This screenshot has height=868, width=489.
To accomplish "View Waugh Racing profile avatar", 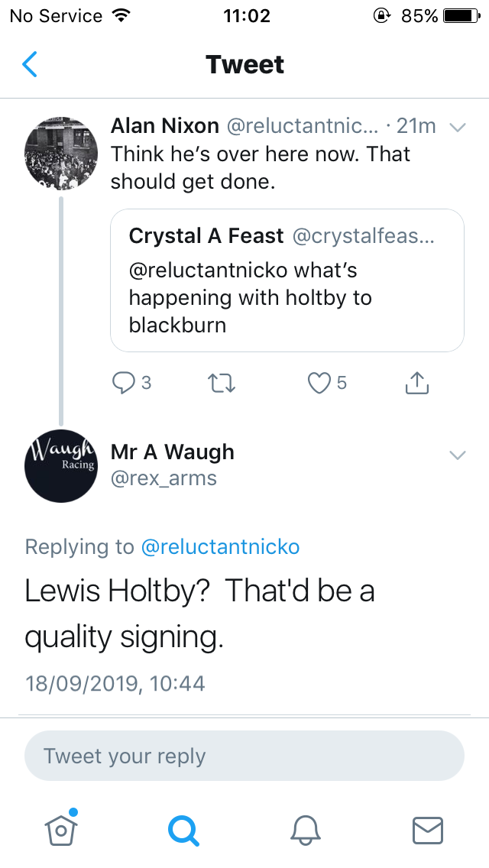I will click(x=61, y=466).
